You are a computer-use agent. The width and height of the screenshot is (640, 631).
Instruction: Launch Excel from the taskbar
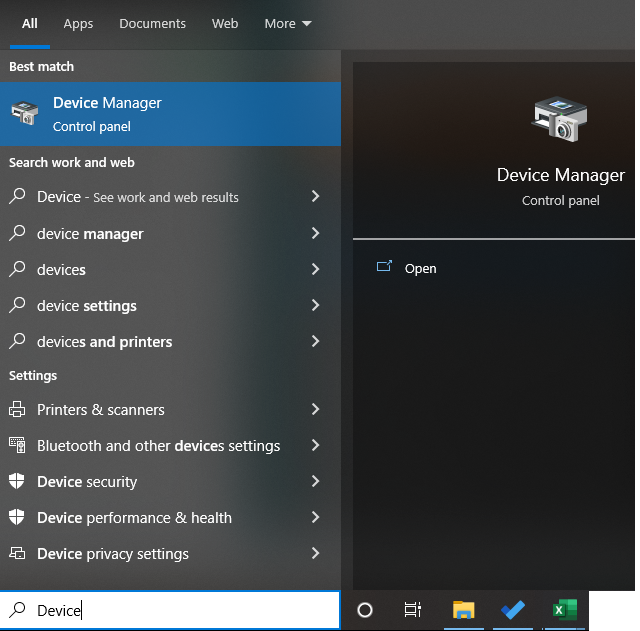[x=565, y=610]
